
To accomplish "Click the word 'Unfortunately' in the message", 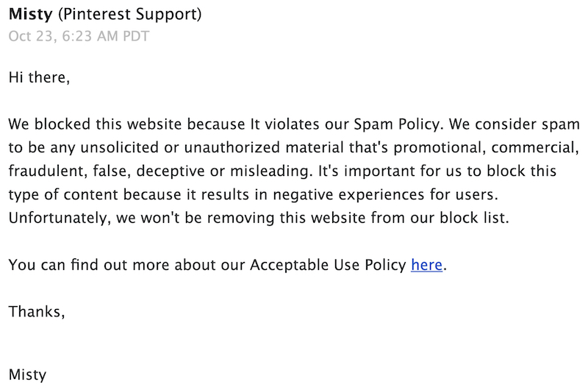I will click(60, 218).
